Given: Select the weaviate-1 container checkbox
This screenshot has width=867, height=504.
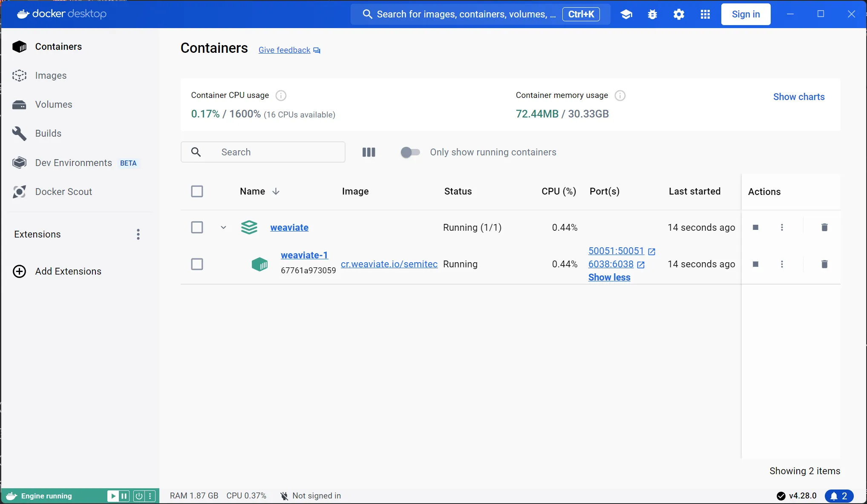Looking at the screenshot, I should (197, 264).
